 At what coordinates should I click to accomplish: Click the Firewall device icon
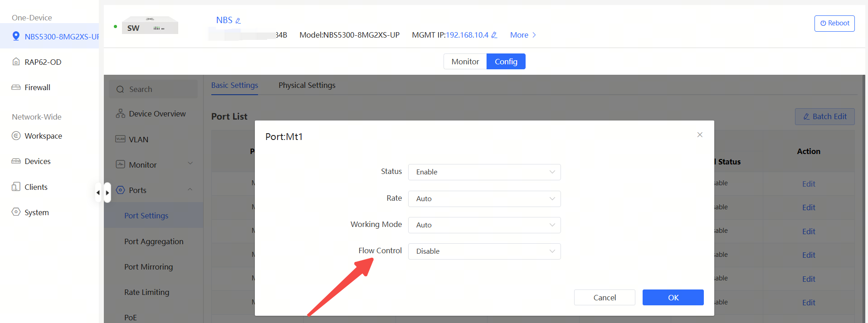pos(16,87)
